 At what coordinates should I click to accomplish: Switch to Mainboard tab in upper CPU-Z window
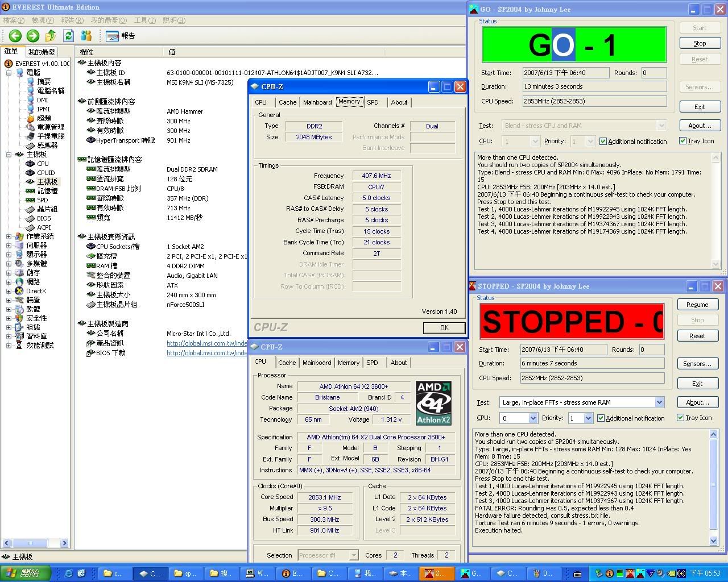click(x=317, y=102)
